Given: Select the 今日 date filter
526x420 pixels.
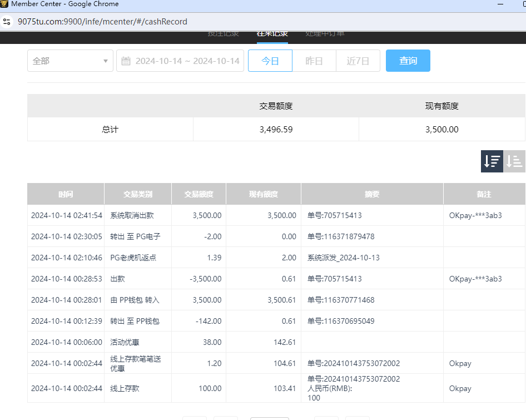Looking at the screenshot, I should click(x=270, y=61).
